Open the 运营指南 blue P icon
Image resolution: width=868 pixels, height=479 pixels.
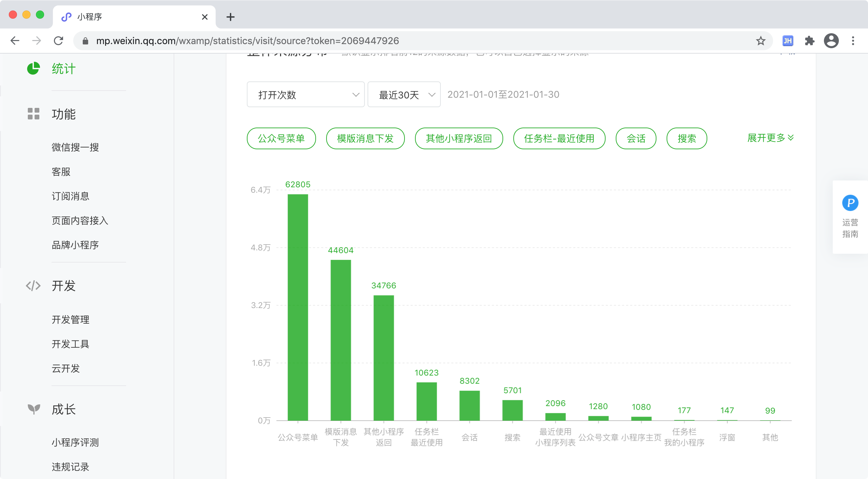pos(850,203)
